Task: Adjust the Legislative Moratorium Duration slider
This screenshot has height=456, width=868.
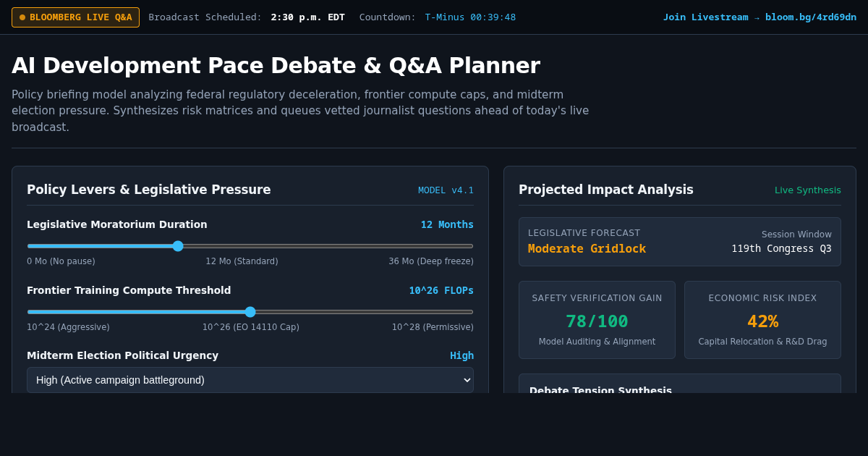Action: pyautogui.click(x=250, y=246)
